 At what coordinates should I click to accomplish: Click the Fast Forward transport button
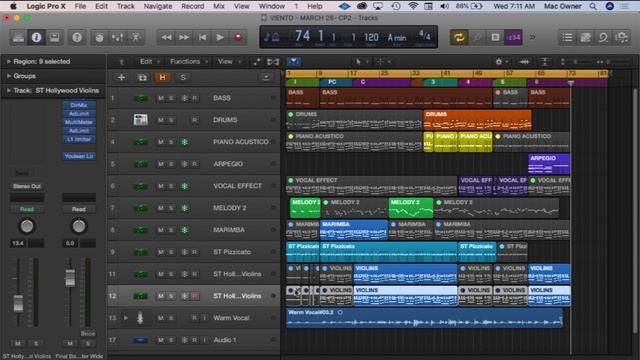[x=184, y=38]
